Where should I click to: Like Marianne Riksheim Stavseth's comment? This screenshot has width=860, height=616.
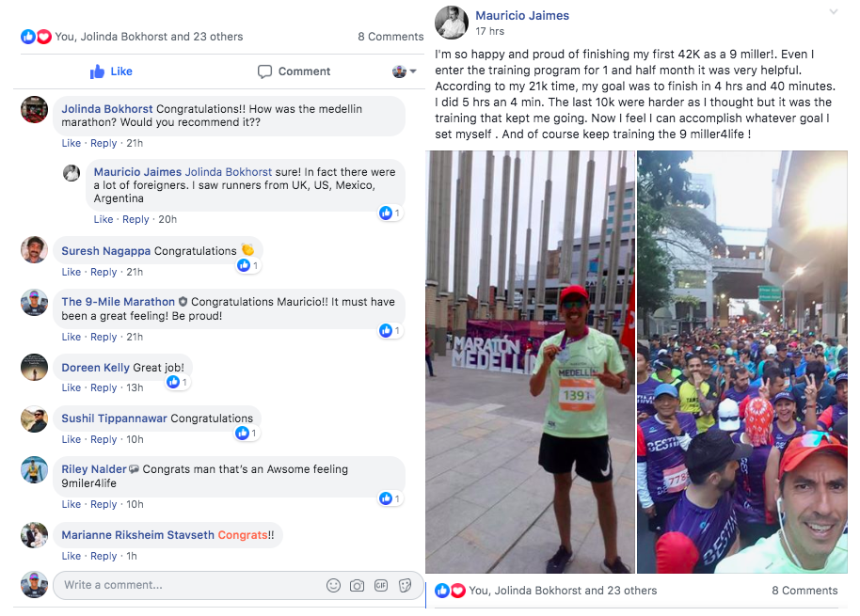72,556
